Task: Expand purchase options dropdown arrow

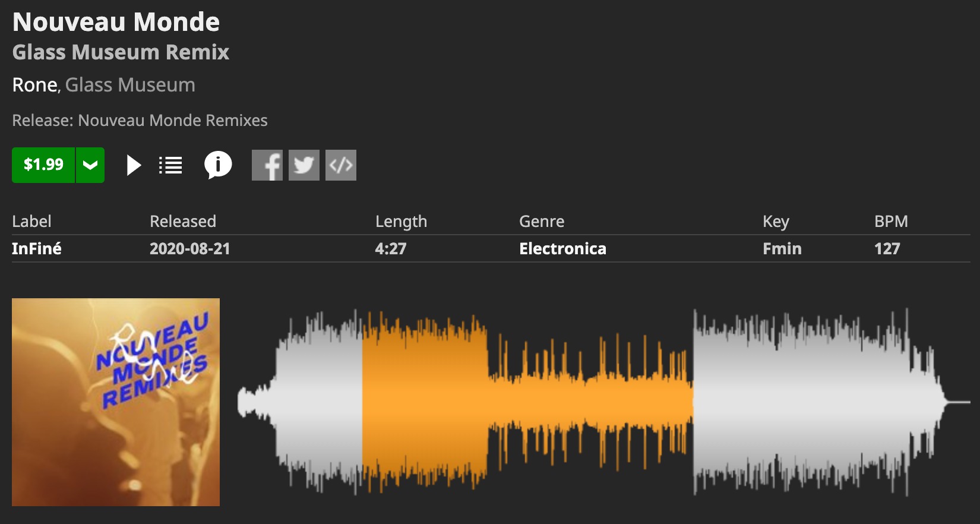Action: click(x=90, y=165)
